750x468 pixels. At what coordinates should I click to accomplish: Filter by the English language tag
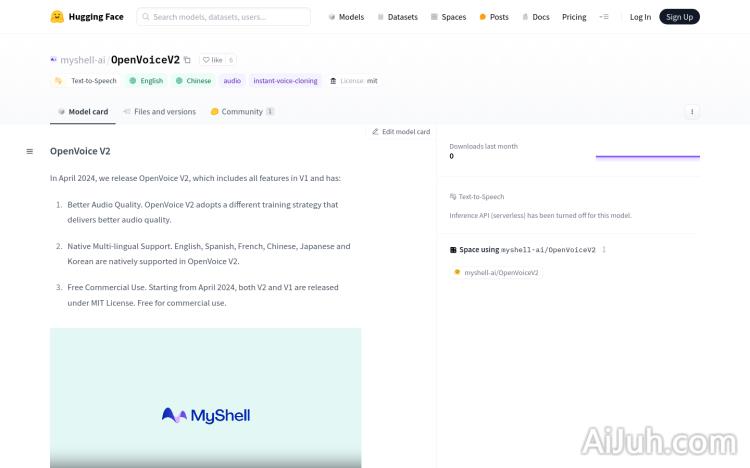pyautogui.click(x=146, y=81)
